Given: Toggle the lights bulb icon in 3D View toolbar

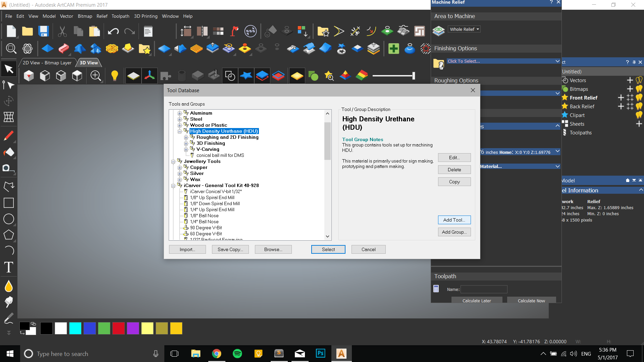Looking at the screenshot, I should coord(114,76).
